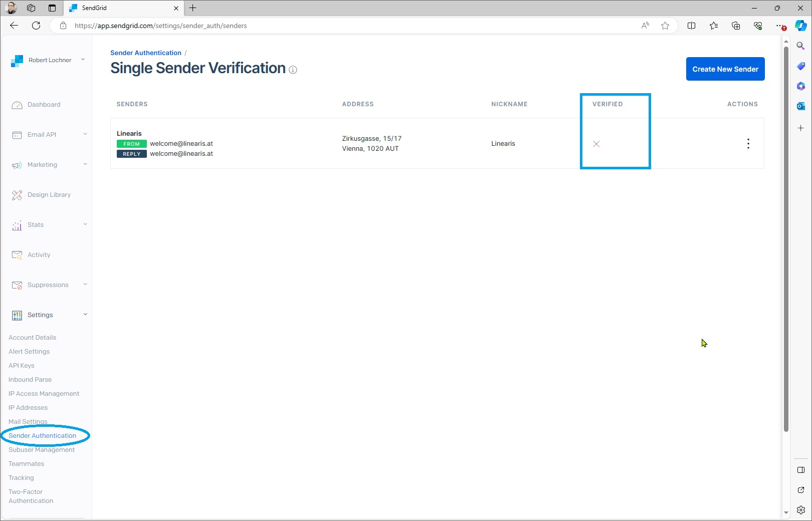The image size is (812, 521).
Task: Follow the Sender Authentication breadcrumb link
Action: 146,53
